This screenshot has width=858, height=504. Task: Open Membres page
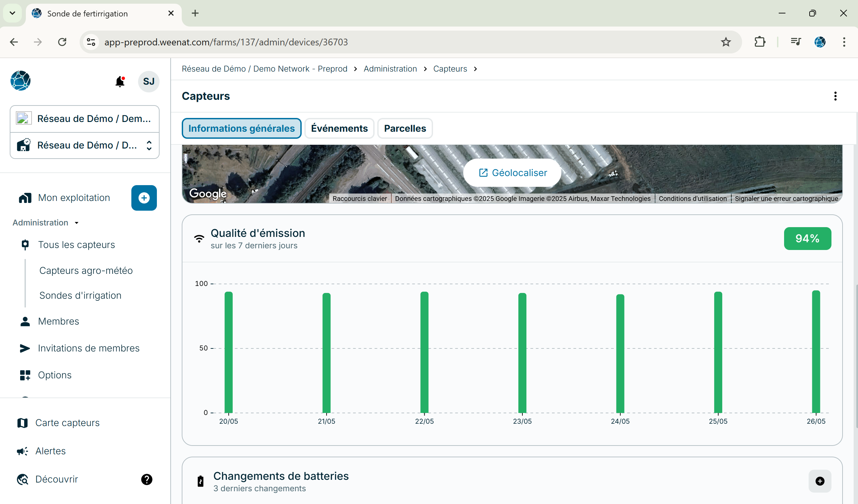[x=58, y=321]
